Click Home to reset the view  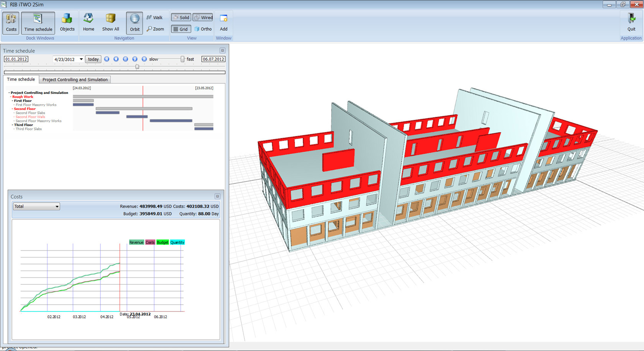pos(88,23)
